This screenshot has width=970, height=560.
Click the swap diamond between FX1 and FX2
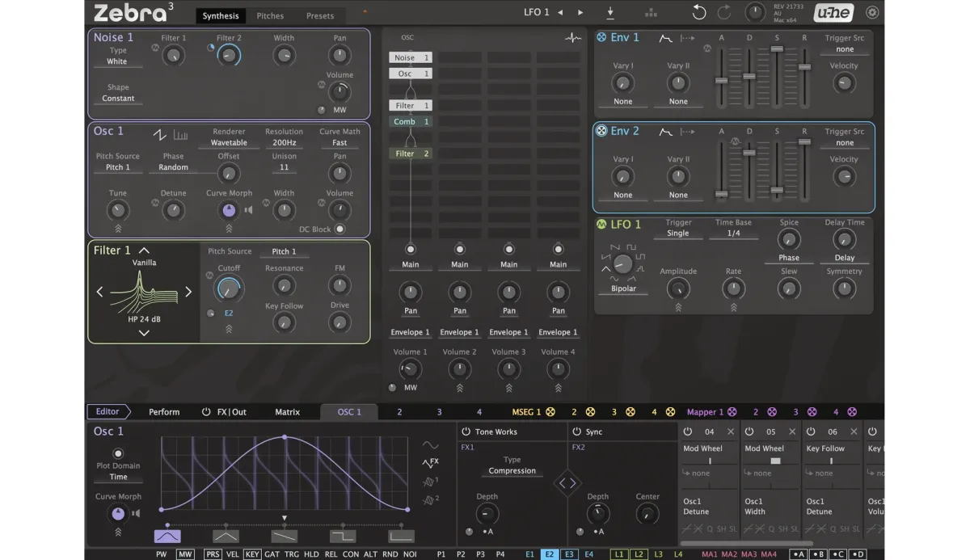pyautogui.click(x=568, y=483)
